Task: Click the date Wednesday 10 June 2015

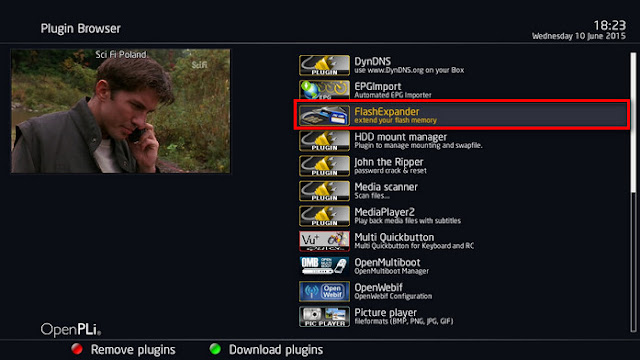Action: click(578, 36)
